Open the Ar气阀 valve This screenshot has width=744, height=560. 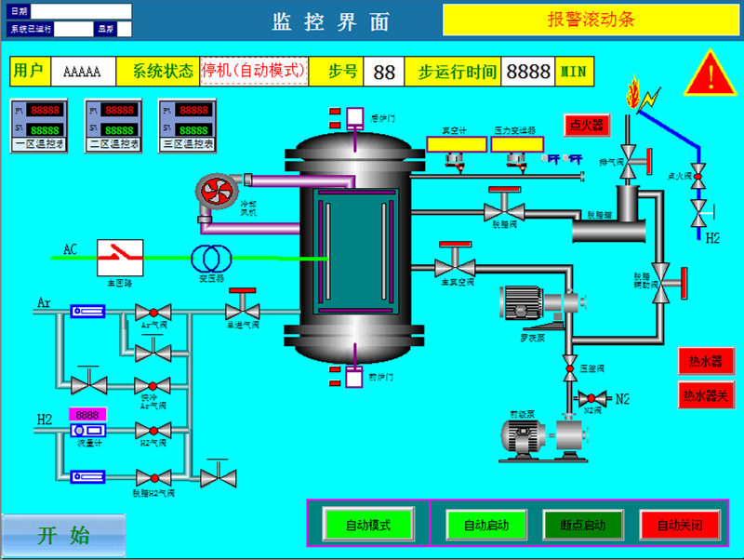pyautogui.click(x=153, y=313)
